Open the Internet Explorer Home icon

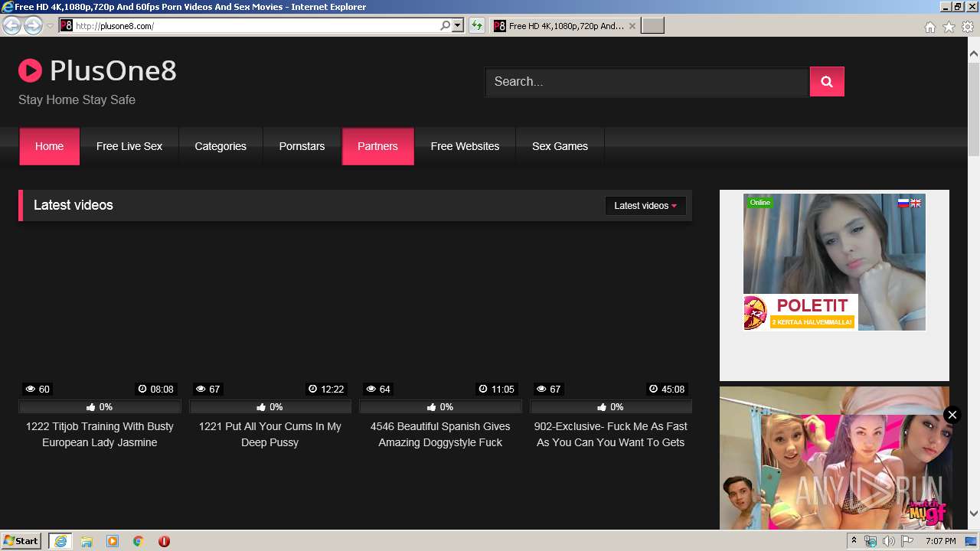(x=929, y=27)
